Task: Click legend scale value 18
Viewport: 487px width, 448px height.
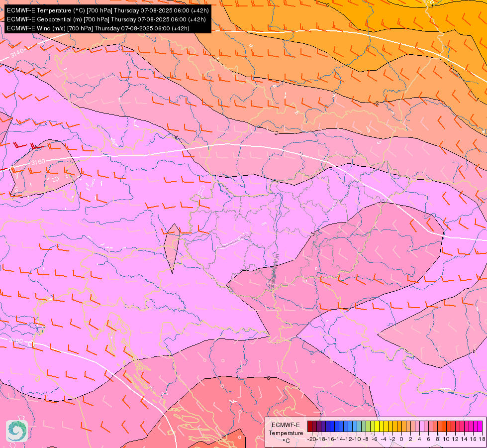Action: pyautogui.click(x=482, y=439)
